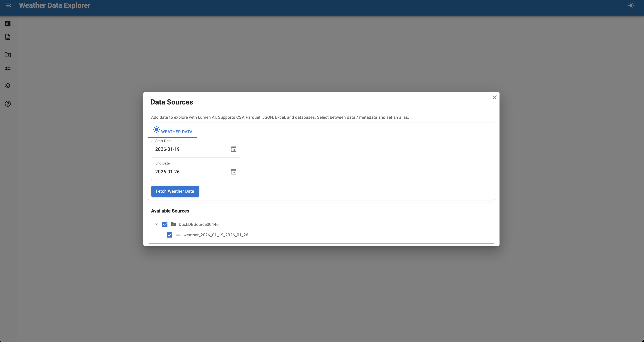
Task: Select the DuckDBSource00446 source label
Action: tap(198, 224)
